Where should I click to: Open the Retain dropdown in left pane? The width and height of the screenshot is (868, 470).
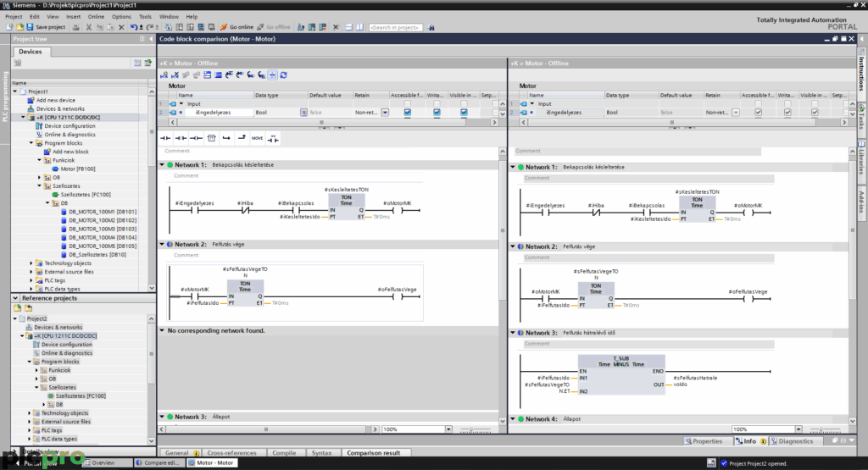pyautogui.click(x=385, y=113)
